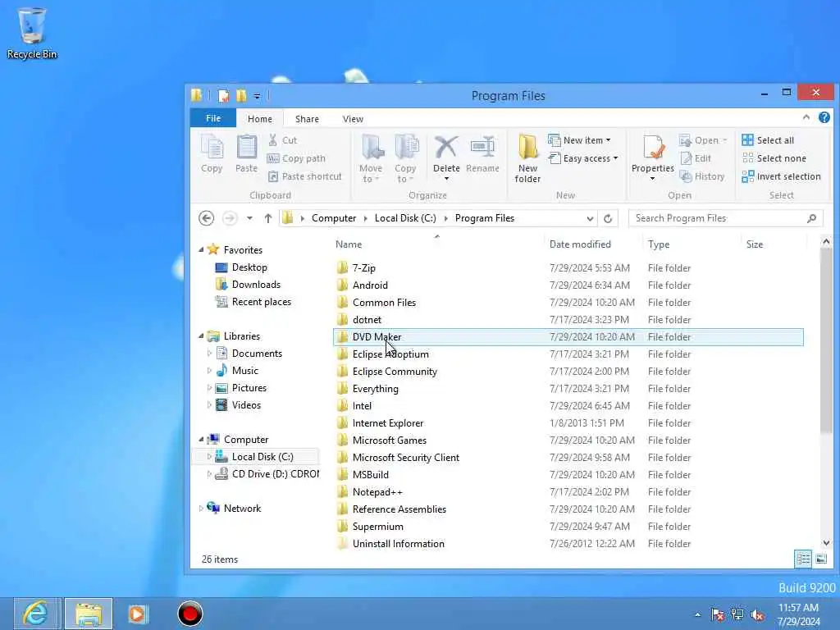The image size is (840, 630).
Task: Go up one folder level arrow
Action: click(268, 218)
